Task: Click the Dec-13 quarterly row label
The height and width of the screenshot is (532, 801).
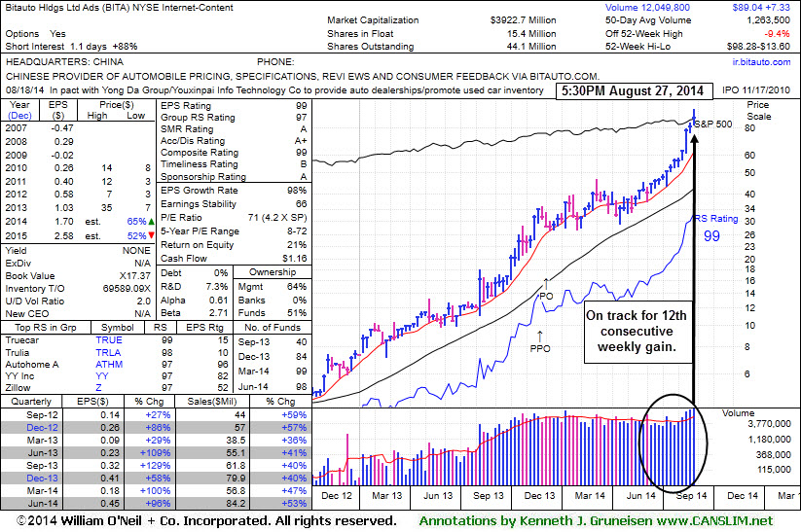Action: 42,479
